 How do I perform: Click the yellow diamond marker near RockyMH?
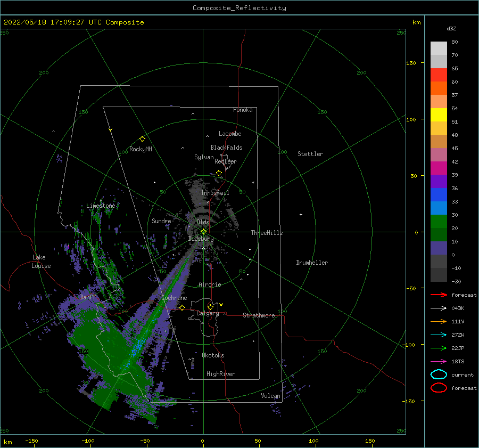(142, 139)
